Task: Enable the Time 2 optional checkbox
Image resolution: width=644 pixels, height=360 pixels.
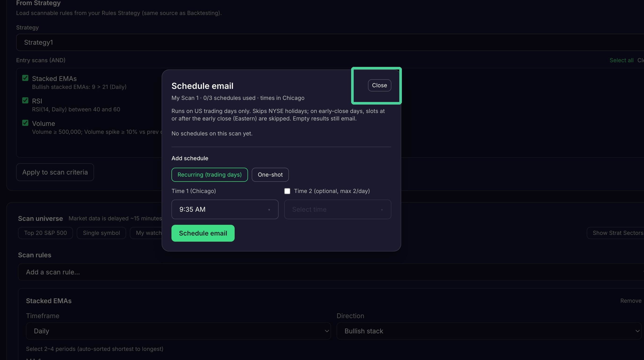Action: pyautogui.click(x=287, y=191)
